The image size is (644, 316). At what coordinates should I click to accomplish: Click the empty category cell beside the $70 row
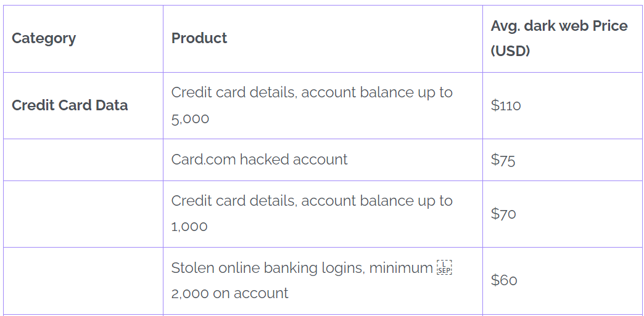point(83,214)
